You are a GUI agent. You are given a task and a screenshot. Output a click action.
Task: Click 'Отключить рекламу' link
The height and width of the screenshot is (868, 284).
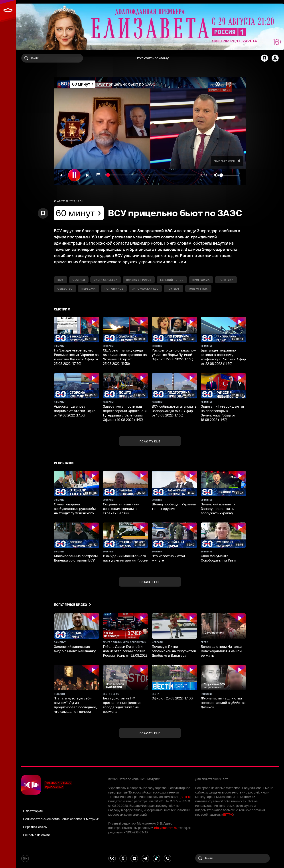coord(152,58)
